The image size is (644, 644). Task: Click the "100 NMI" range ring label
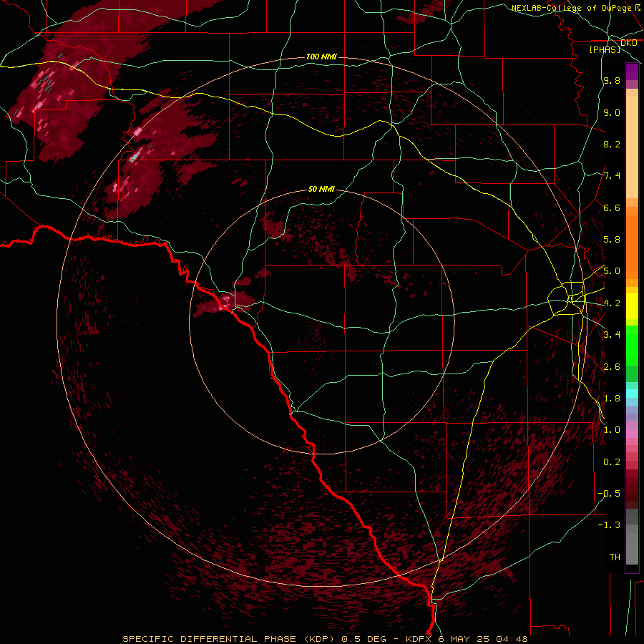point(321,57)
